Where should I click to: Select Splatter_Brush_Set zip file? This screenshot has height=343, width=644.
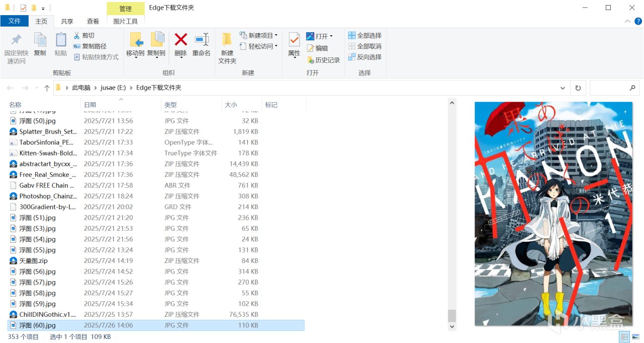pyautogui.click(x=156, y=131)
